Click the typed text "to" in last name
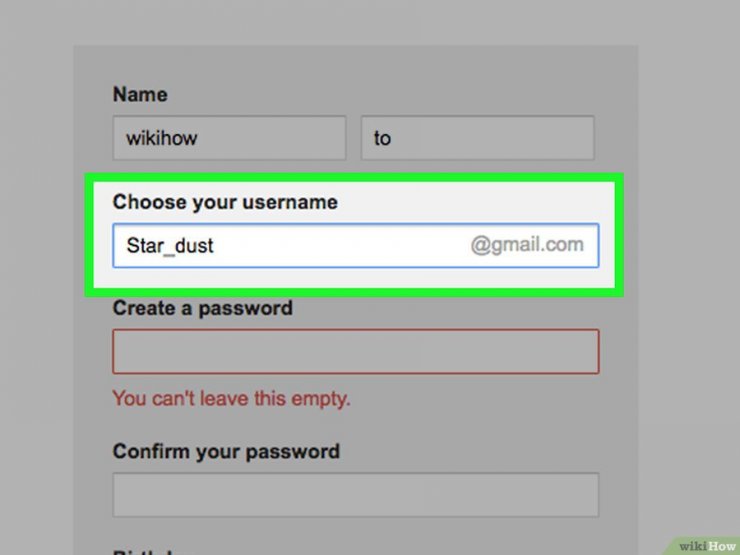740x555 pixels. tap(382, 139)
